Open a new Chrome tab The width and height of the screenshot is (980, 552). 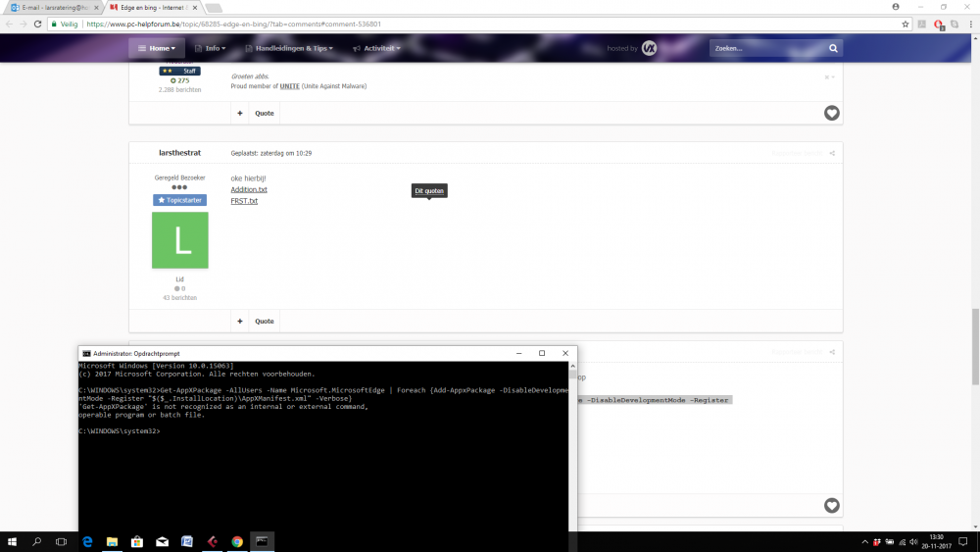[213, 8]
